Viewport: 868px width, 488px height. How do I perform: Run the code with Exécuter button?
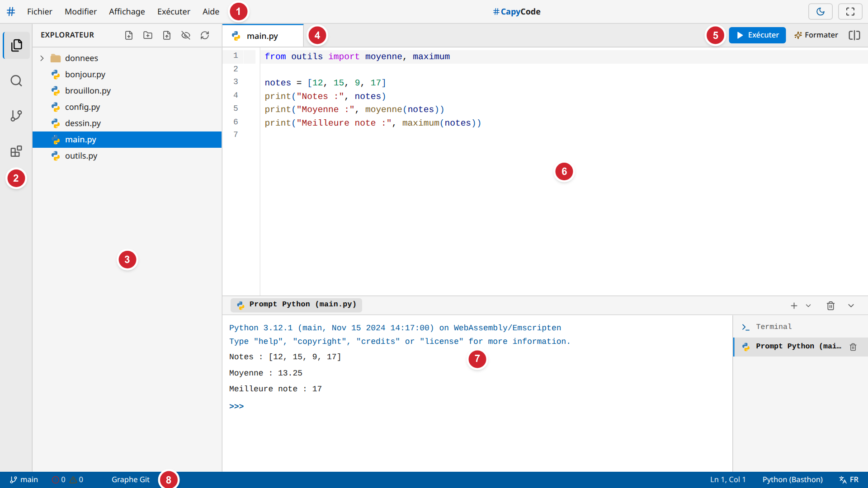tap(757, 35)
